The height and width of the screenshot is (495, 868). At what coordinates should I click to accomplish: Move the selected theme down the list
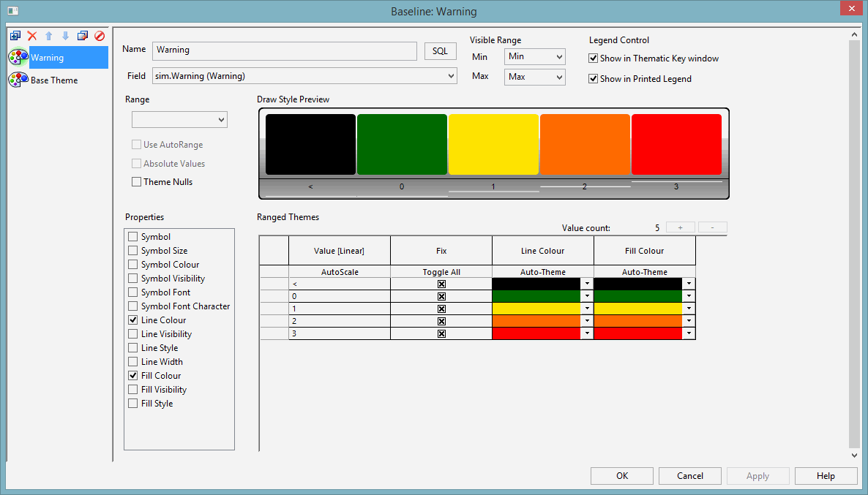pos(65,35)
